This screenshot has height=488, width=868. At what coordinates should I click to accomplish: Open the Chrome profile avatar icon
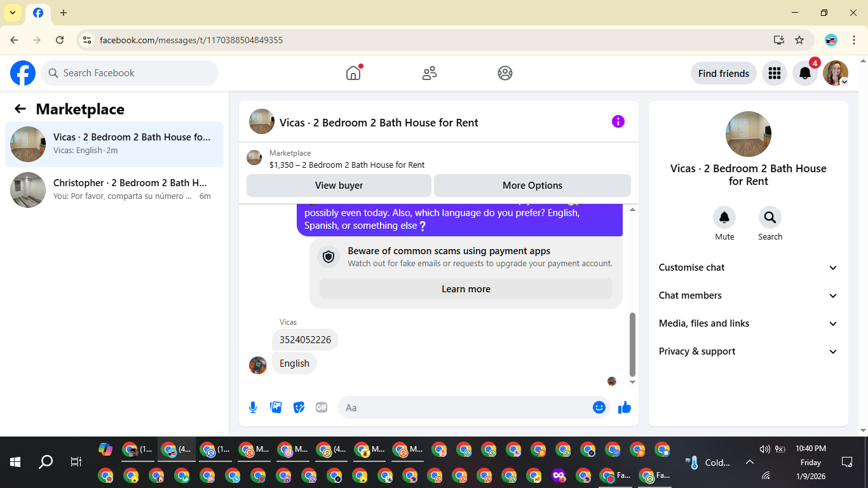tap(831, 40)
